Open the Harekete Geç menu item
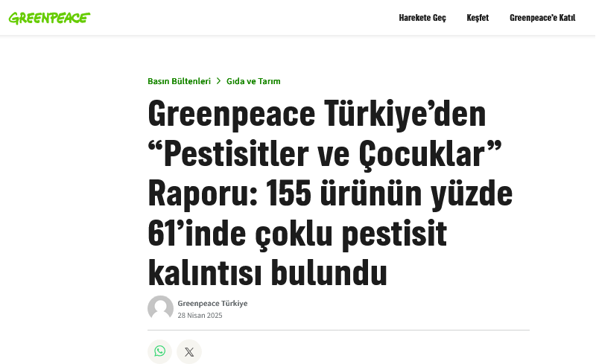 pyautogui.click(x=422, y=18)
